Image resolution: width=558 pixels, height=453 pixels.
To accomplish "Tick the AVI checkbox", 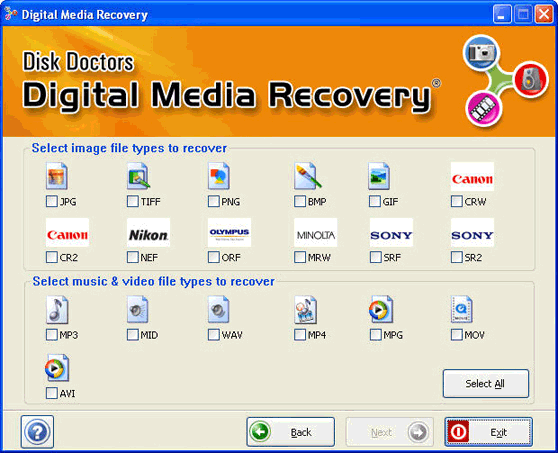I will 52,393.
